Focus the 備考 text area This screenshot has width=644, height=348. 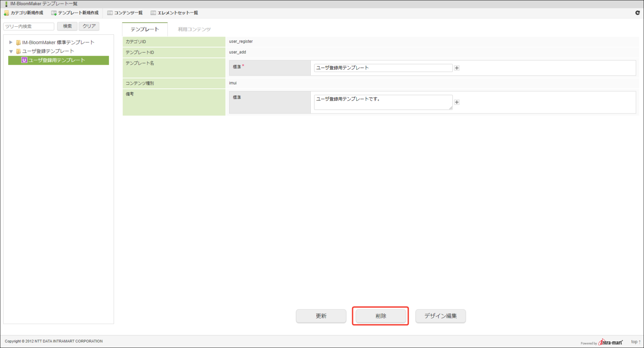coord(383,102)
